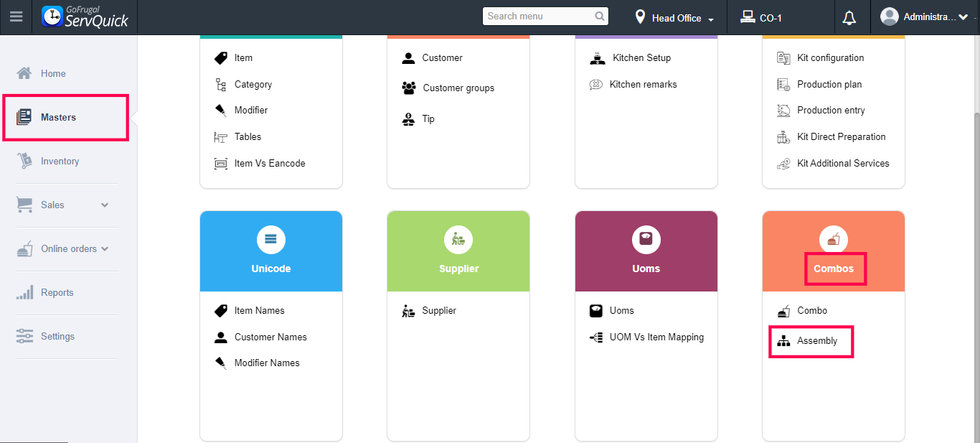Click the search magnifier icon
980x443 pixels.
[600, 17]
